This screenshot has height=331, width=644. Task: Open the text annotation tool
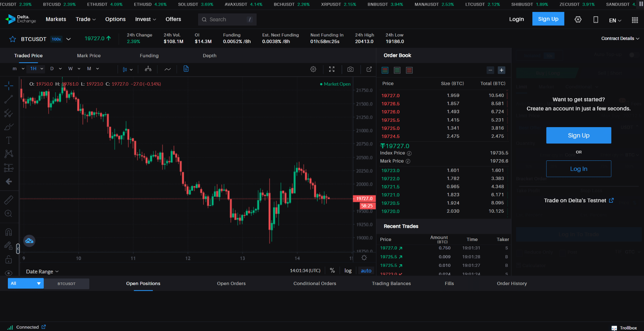[x=9, y=140]
